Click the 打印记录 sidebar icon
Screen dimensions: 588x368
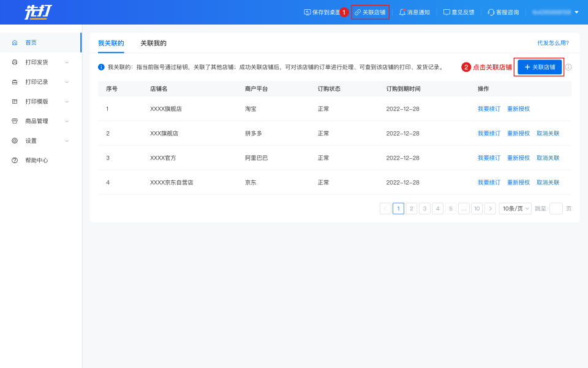(x=15, y=82)
